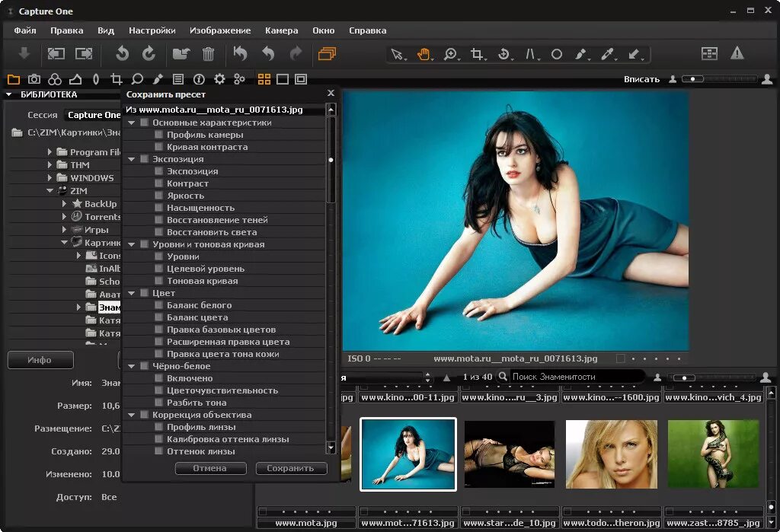Image resolution: width=780 pixels, height=532 pixels.
Task: Select the white balance eyedropper tool
Action: 607,54
